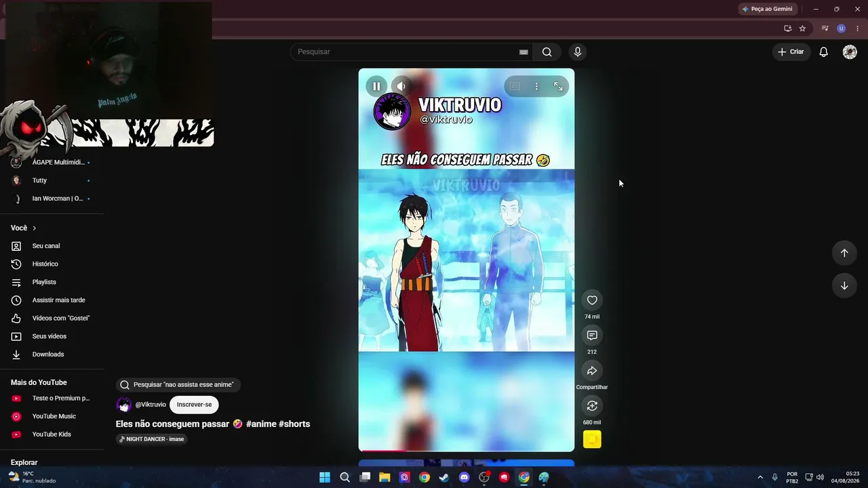Show hidden system tray icons
The height and width of the screenshot is (488, 868).
point(759,477)
